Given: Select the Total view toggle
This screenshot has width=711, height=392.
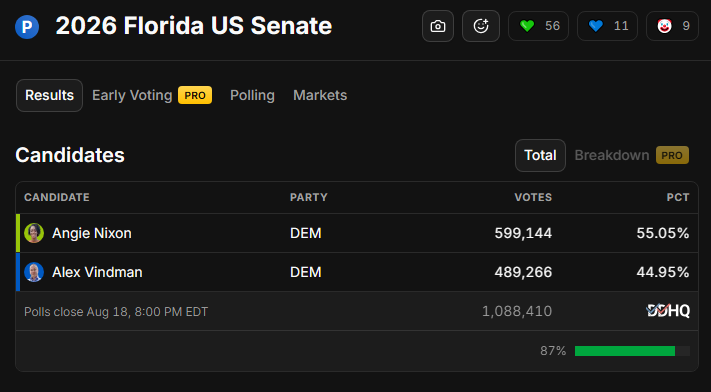Looking at the screenshot, I should point(540,155).
